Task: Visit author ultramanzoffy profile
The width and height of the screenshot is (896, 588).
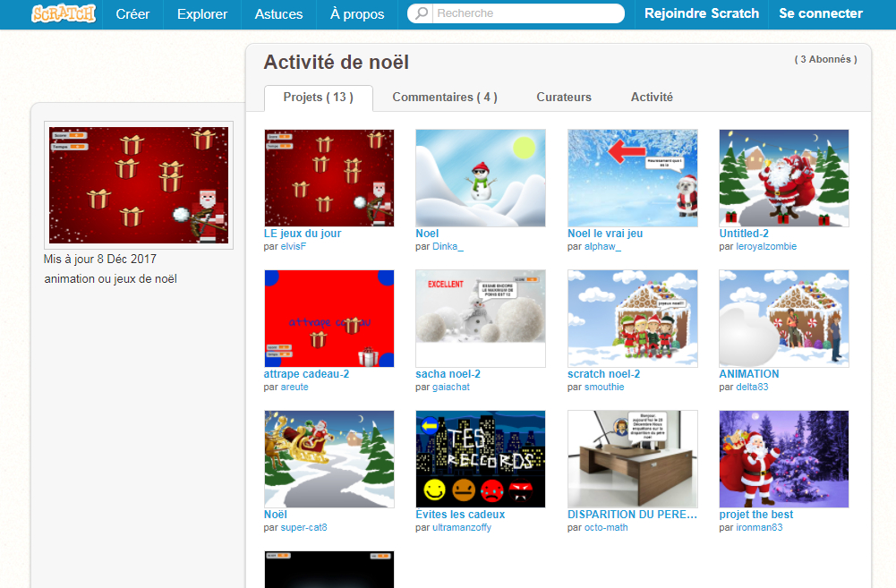Action: pyautogui.click(x=462, y=527)
